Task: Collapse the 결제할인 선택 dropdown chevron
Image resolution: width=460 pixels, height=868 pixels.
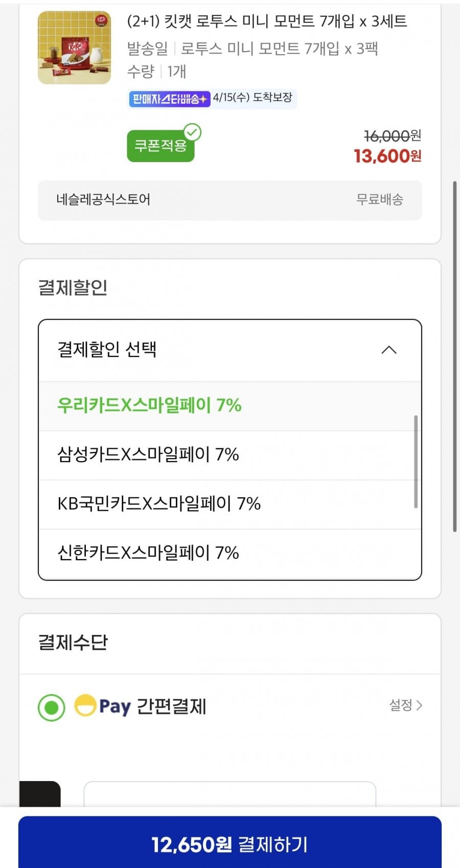Action: click(x=389, y=350)
